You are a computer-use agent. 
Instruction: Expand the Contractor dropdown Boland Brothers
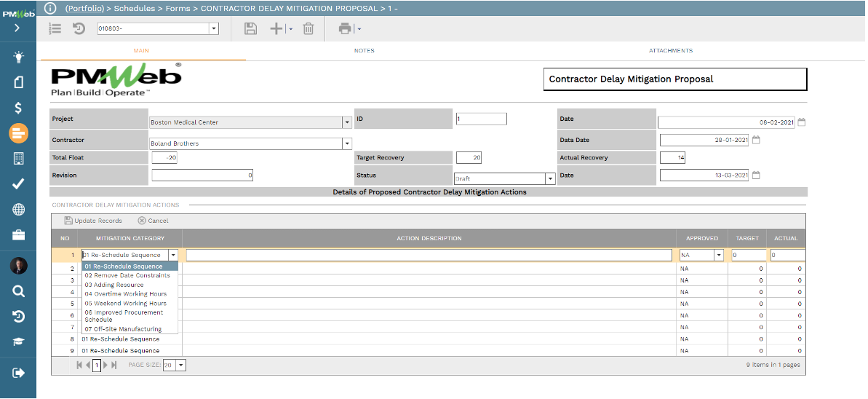click(x=347, y=143)
